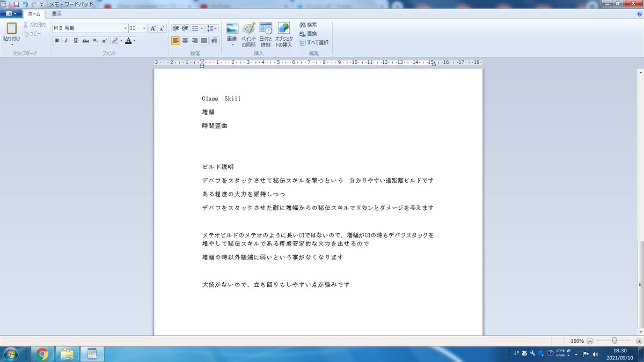The image size is (644, 362).
Task: Apply the text highlight color pen
Action: pos(115,40)
